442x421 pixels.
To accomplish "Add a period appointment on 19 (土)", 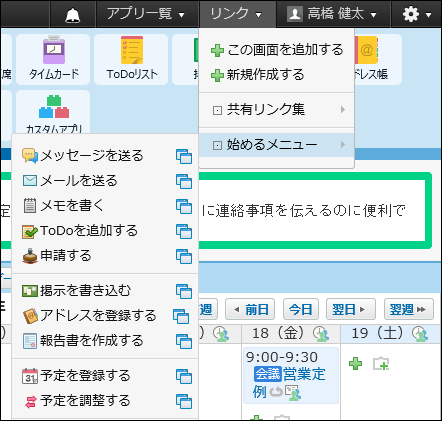I will click(381, 364).
